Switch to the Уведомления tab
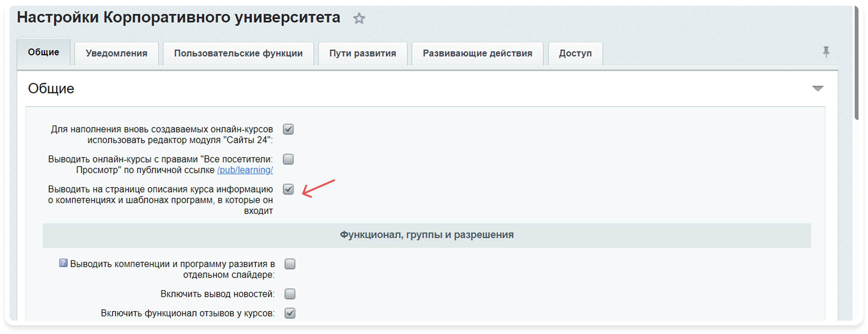 coord(116,53)
